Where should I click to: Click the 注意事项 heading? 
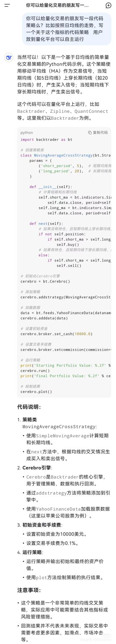(29, 590)
